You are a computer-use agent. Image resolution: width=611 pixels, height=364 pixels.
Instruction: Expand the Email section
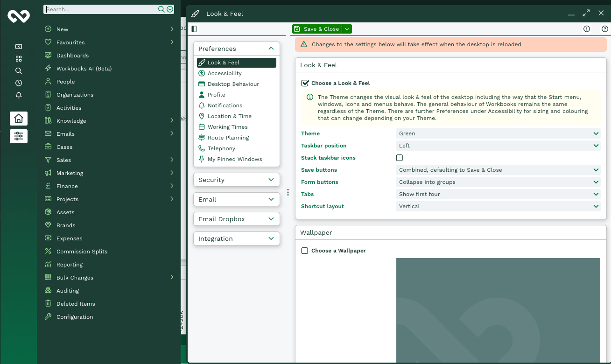point(237,199)
